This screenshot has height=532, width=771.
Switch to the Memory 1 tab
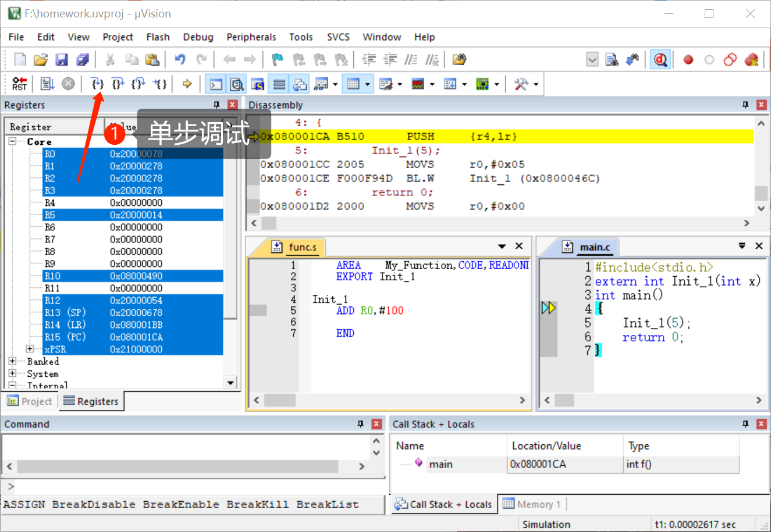coord(532,504)
